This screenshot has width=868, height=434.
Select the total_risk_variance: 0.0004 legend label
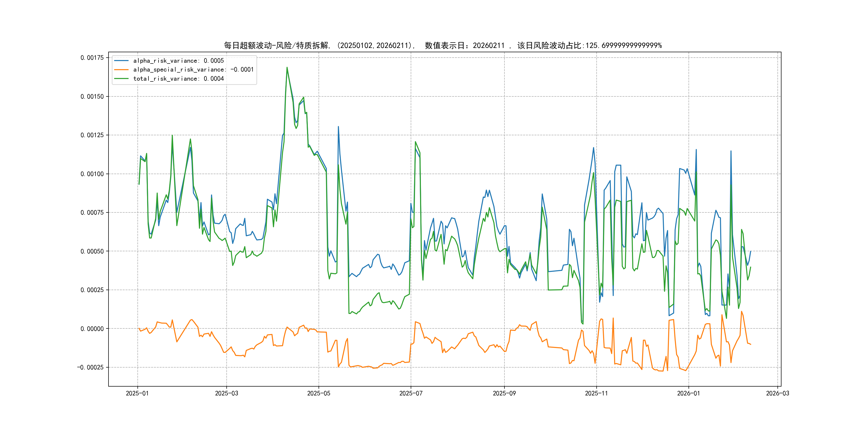coord(178,78)
